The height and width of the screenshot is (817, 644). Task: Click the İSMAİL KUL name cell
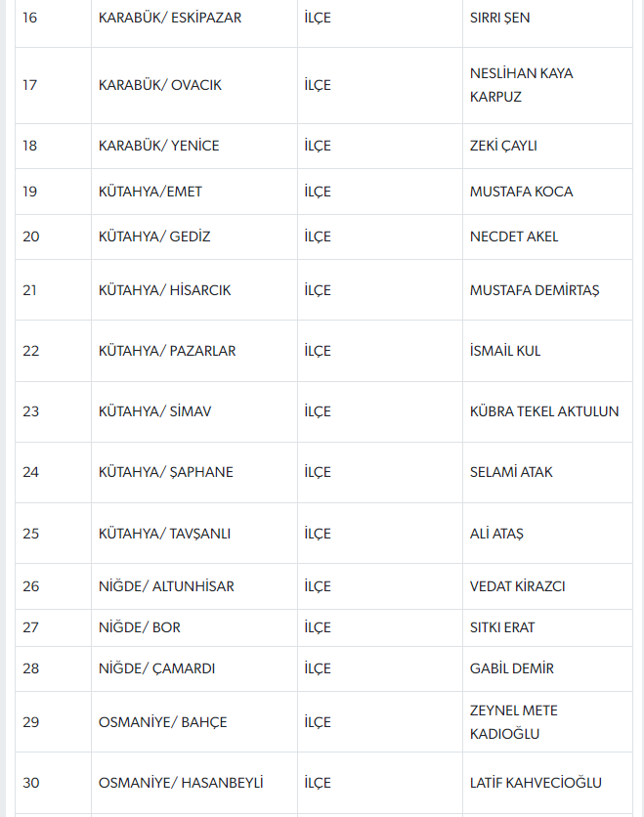[x=547, y=351]
